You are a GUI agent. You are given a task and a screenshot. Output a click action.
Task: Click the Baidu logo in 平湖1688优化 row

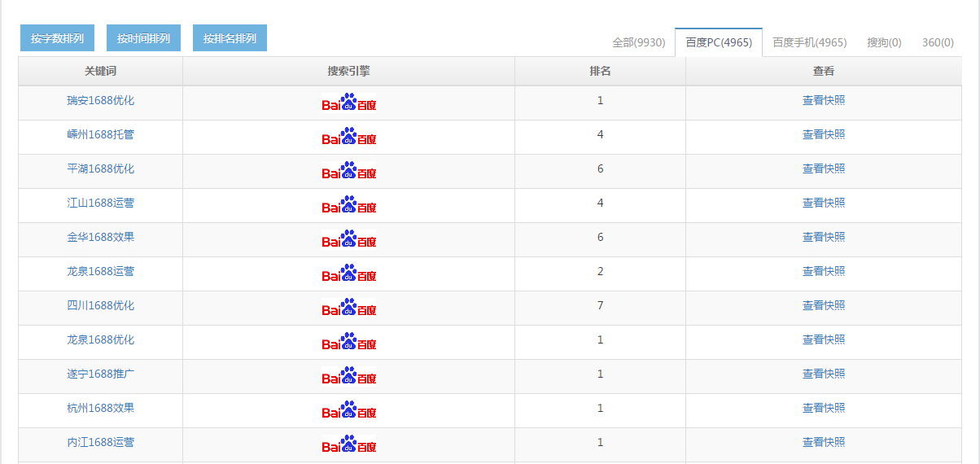point(349,170)
